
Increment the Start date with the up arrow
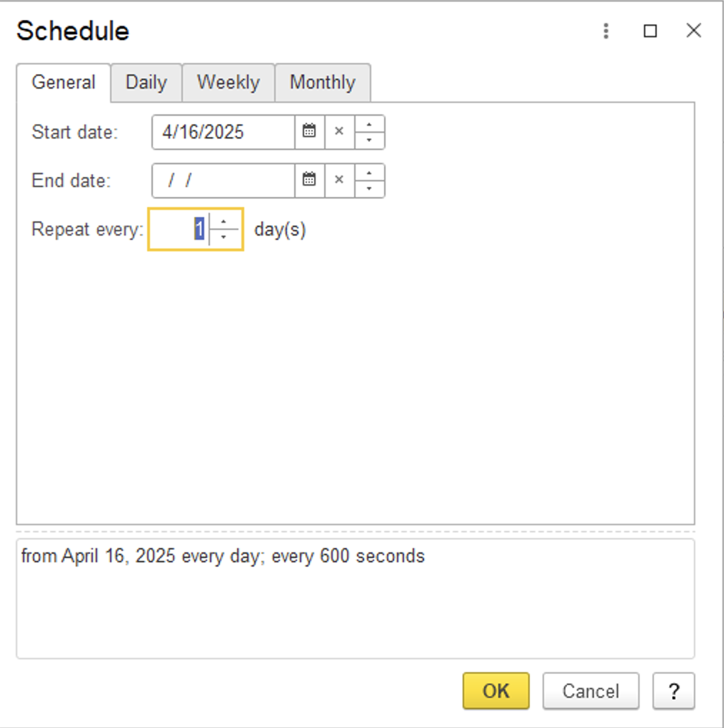click(370, 126)
